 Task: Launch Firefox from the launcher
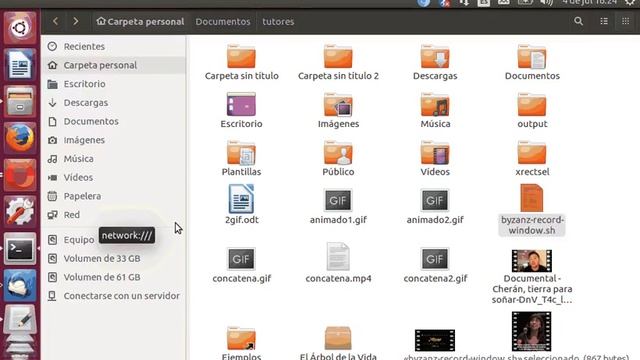tap(20, 138)
